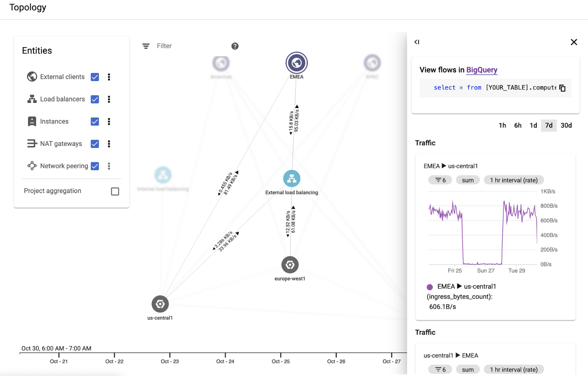The image size is (588, 376).
Task: Open BigQuery link for flow data
Action: pyautogui.click(x=481, y=69)
